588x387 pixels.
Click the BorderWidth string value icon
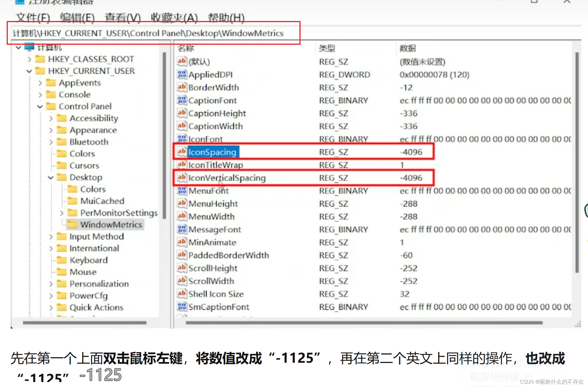[x=182, y=87]
